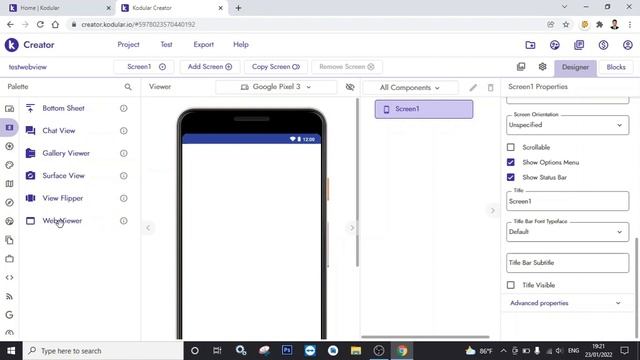Select the Maps palette category icon
Image resolution: width=640 pixels, height=360 pixels.
coord(9,184)
